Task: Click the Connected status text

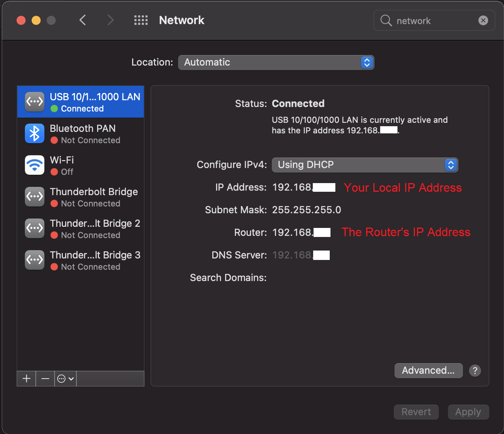Action: (298, 104)
